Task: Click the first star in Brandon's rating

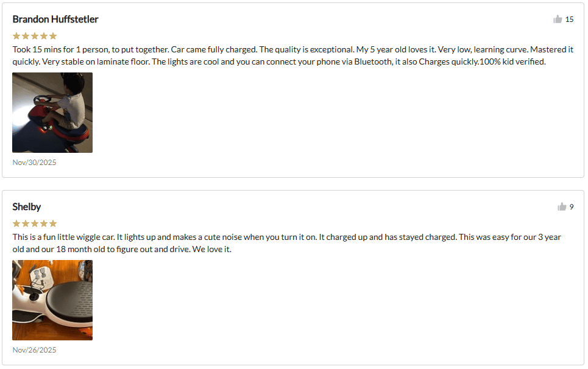Action: (16, 36)
